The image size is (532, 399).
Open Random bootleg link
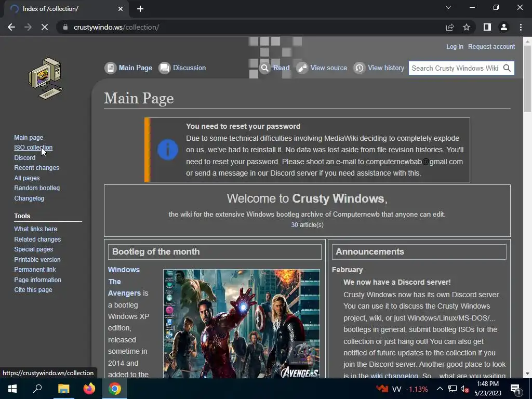click(37, 188)
